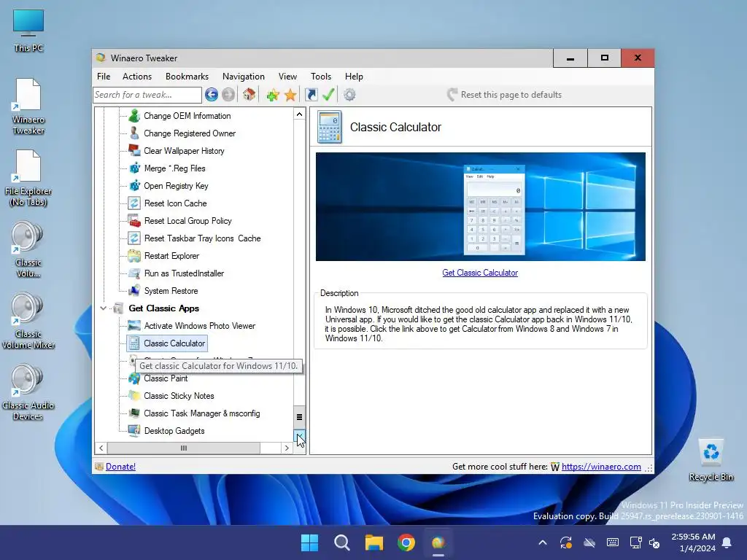747x560 pixels.
Task: Open the taskbar clock and date
Action: point(693,542)
